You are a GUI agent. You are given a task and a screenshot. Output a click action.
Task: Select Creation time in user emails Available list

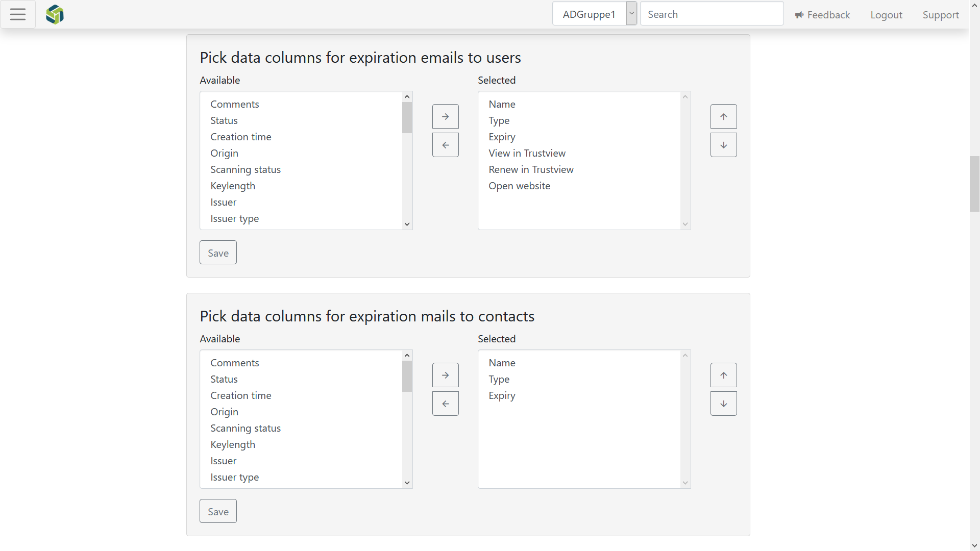(301, 137)
